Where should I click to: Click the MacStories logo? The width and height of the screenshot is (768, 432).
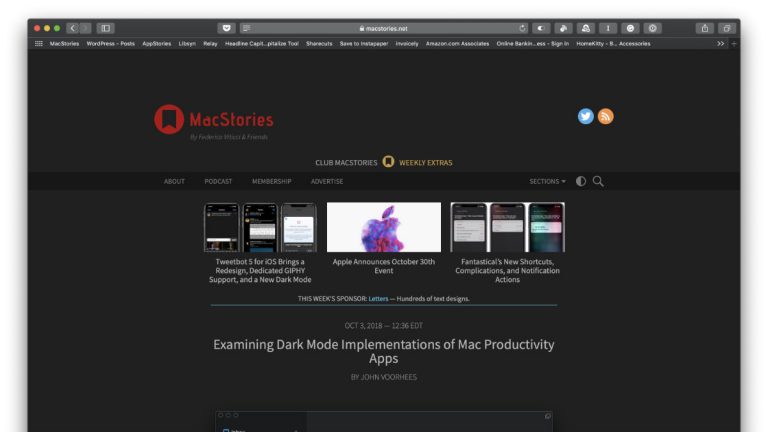point(214,122)
